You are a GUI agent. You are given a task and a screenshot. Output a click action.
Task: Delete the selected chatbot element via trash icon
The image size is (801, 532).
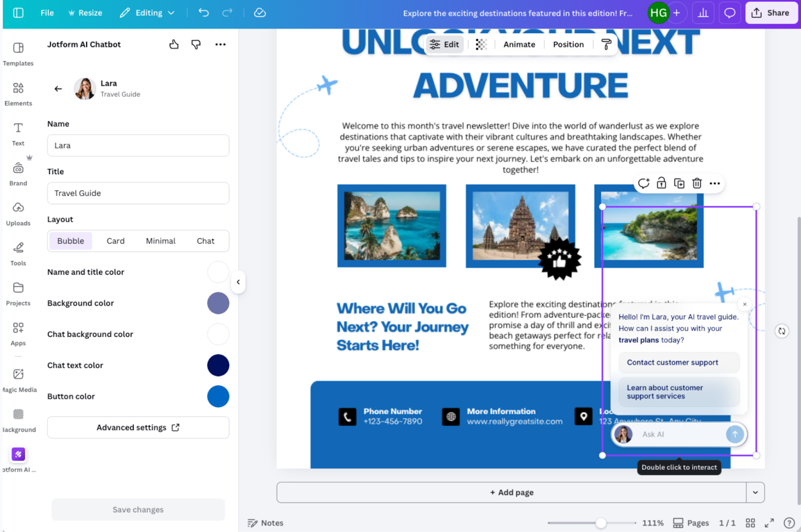(697, 183)
